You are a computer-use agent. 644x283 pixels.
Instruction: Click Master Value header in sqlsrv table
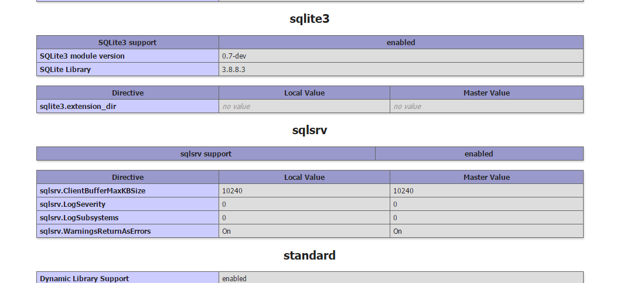point(487,177)
